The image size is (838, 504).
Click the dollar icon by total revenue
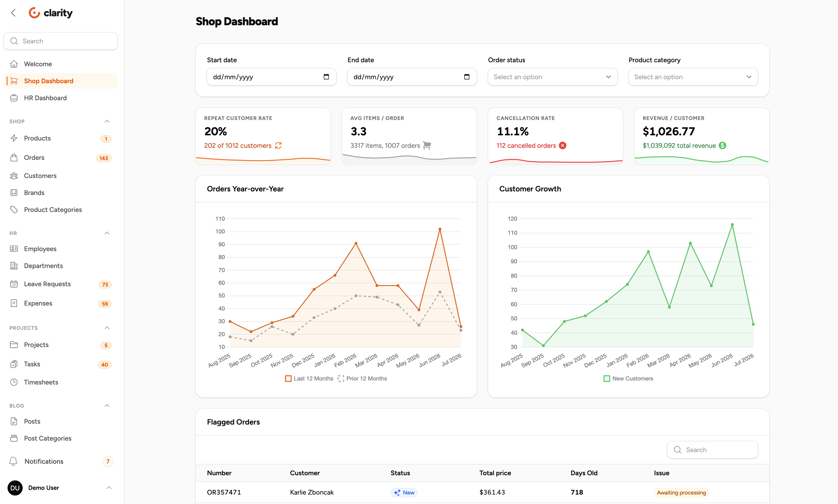tap(722, 145)
